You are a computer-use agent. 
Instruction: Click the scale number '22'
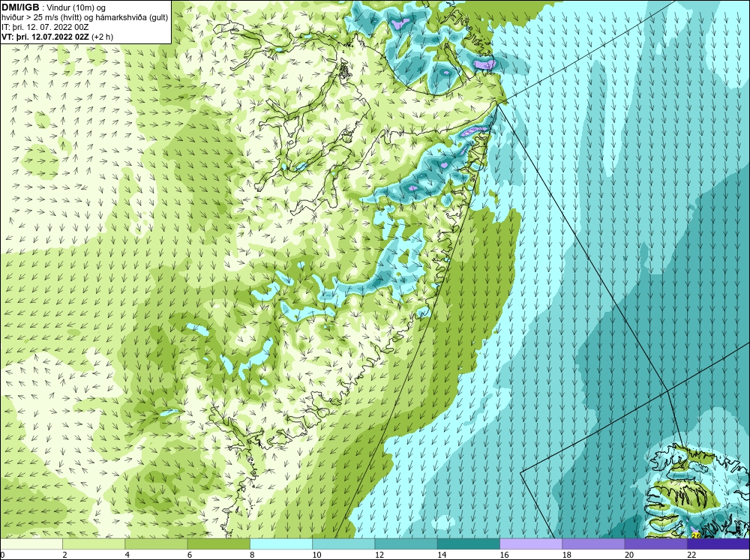[x=691, y=555]
